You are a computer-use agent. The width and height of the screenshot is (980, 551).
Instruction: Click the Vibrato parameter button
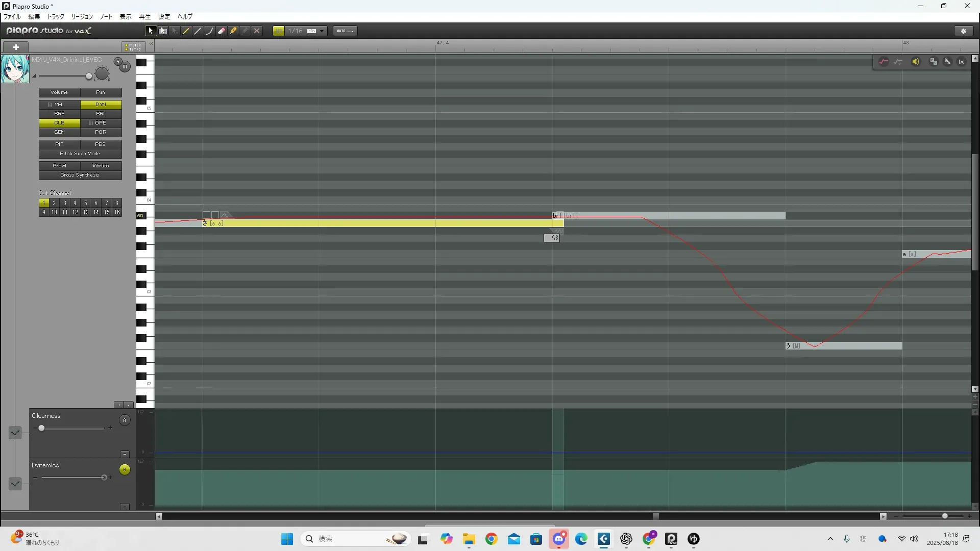coord(101,166)
